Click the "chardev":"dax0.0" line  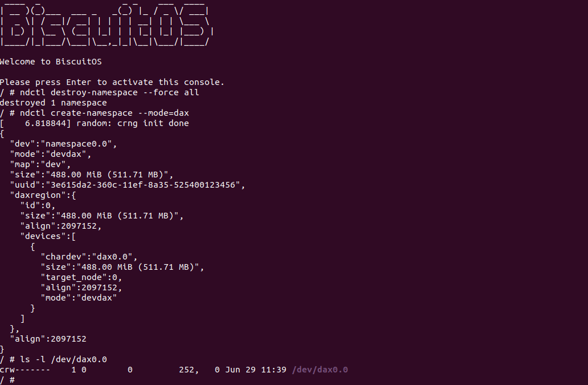click(x=89, y=257)
